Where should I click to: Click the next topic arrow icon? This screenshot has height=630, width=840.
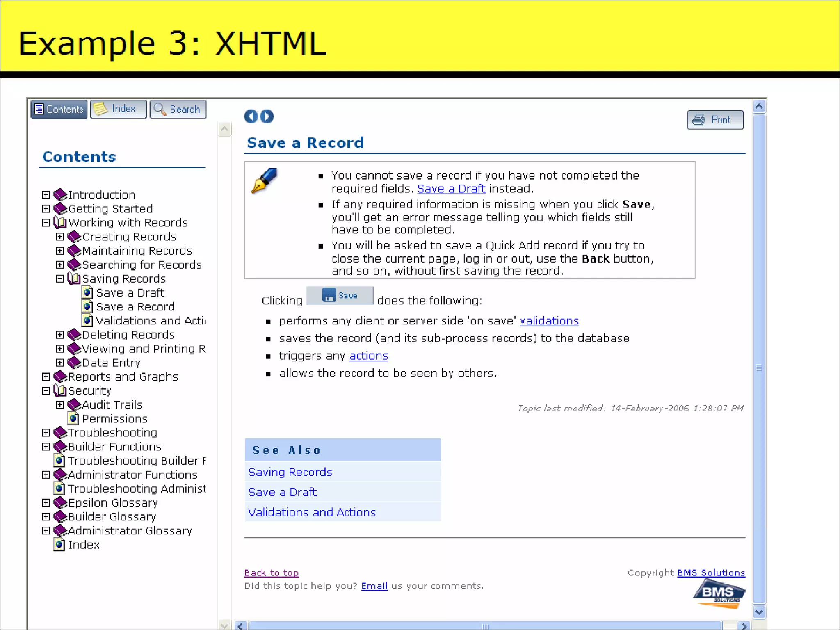click(267, 116)
